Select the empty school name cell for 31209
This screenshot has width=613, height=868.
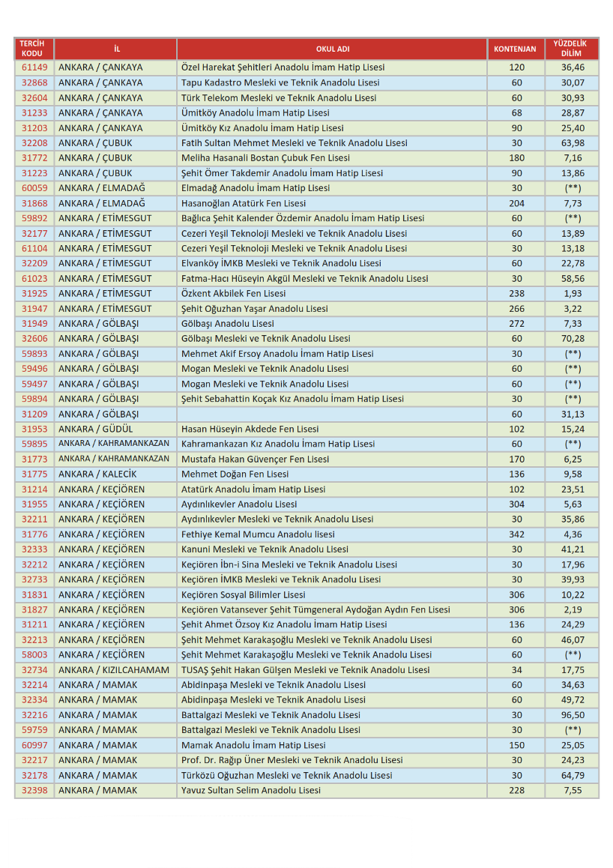point(332,415)
